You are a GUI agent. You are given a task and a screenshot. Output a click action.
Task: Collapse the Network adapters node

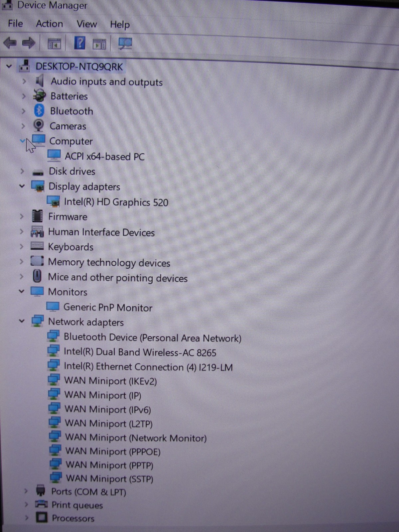point(22,321)
